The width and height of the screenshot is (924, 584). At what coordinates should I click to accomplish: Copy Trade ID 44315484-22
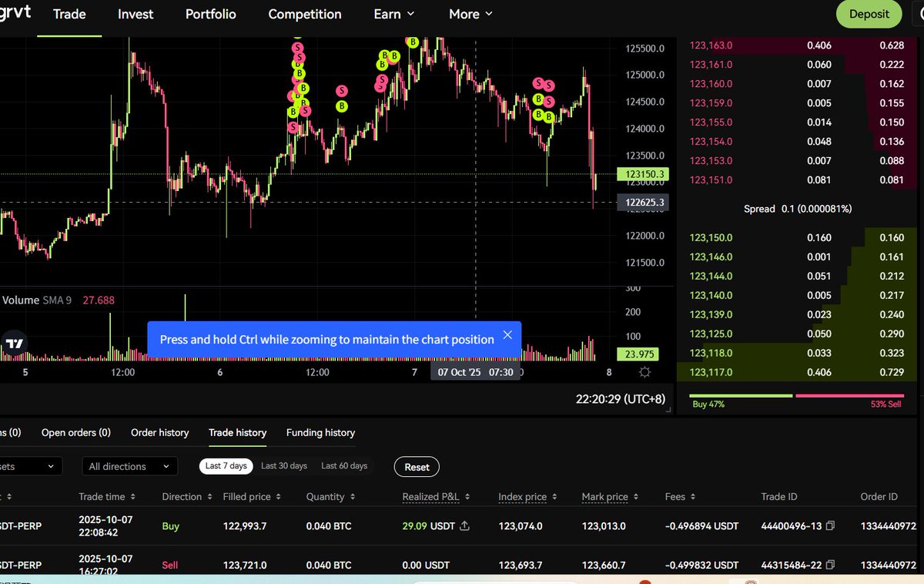click(830, 565)
